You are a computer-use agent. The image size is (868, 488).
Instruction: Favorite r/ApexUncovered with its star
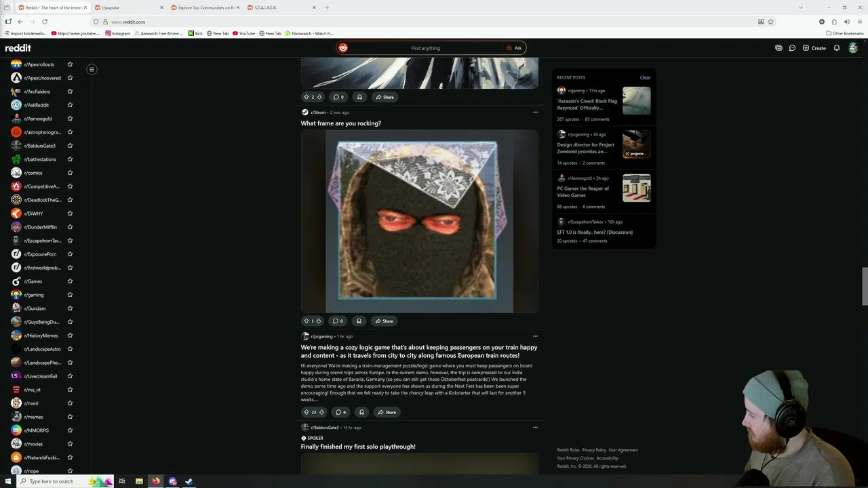coord(70,78)
